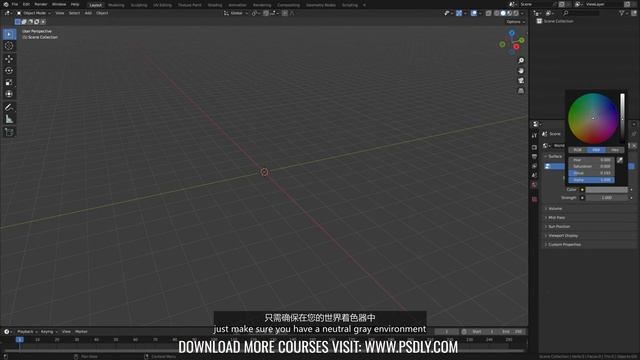Open the Texture properties tab icon

tap(534, 199)
